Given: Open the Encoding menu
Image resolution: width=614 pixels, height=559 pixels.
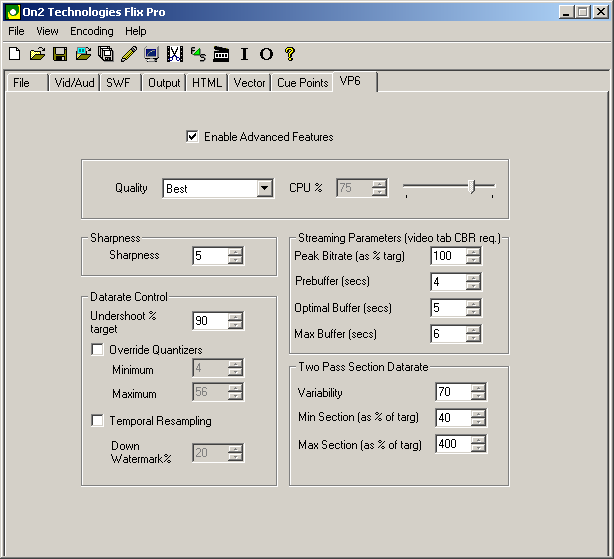Looking at the screenshot, I should click(x=91, y=31).
